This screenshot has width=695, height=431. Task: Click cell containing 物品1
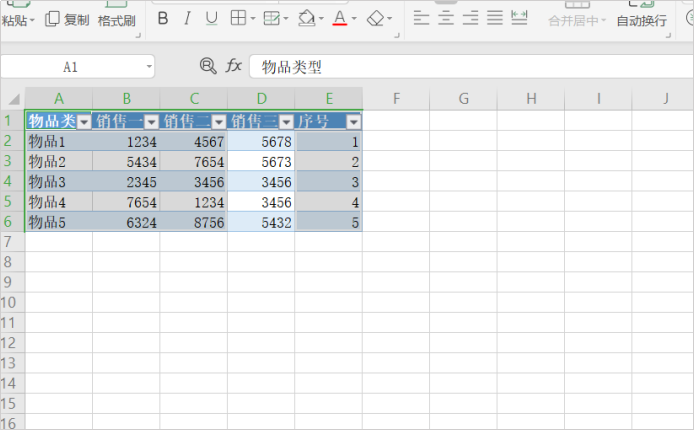(59, 141)
